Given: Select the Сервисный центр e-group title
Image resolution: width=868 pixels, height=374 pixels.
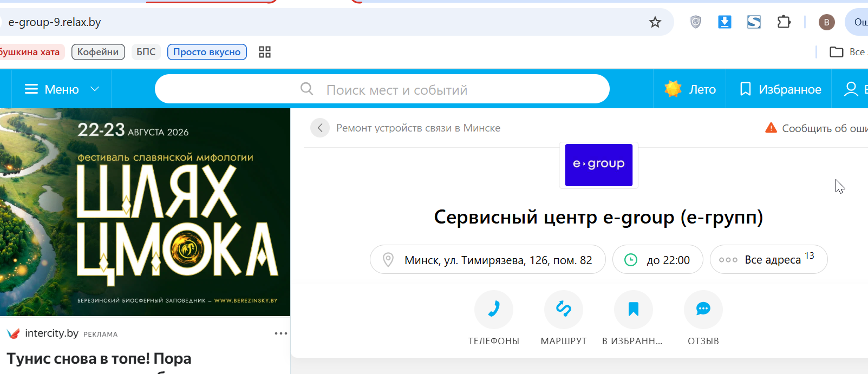Looking at the screenshot, I should click(598, 217).
